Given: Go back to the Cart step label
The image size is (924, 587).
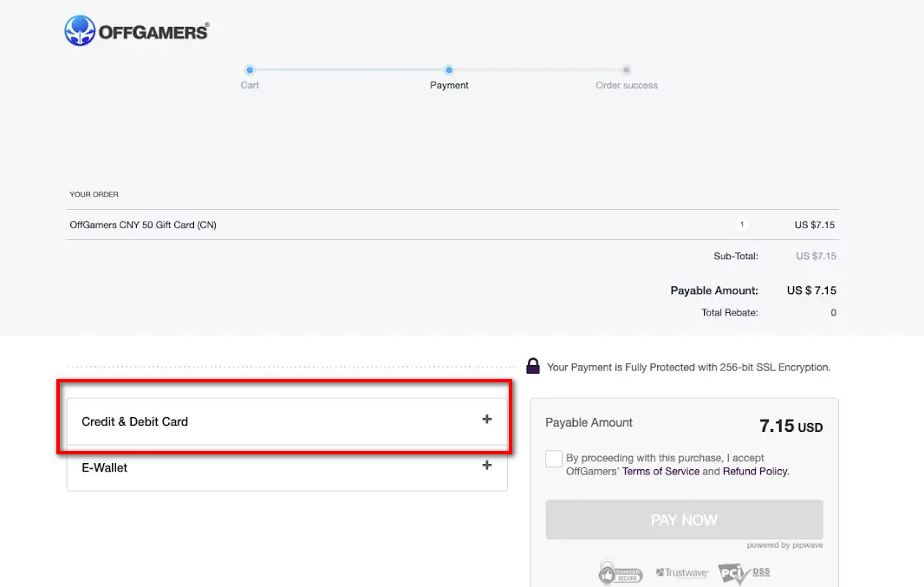Looking at the screenshot, I should (250, 85).
